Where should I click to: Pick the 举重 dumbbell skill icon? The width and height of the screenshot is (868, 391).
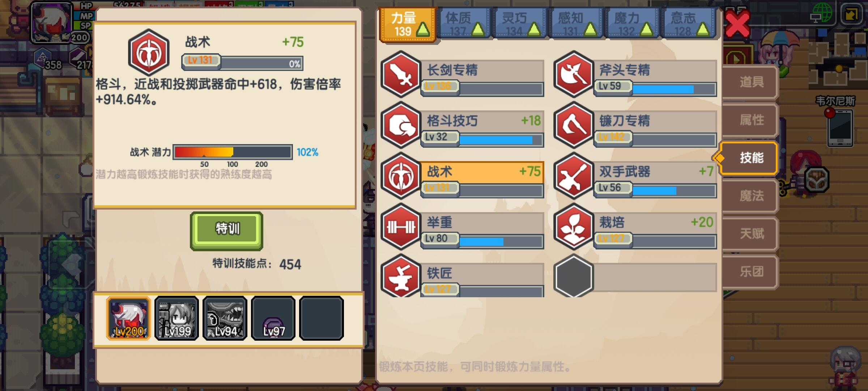(401, 227)
